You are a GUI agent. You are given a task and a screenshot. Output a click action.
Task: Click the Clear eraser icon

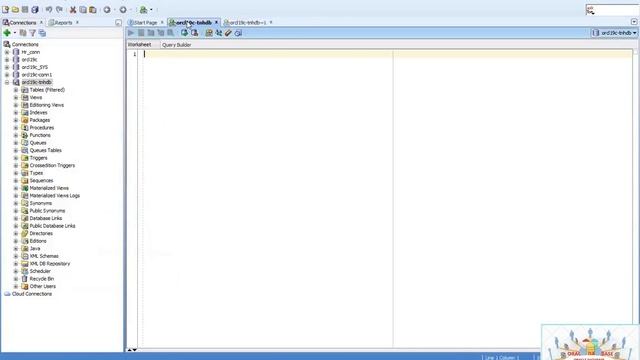[x=228, y=33]
